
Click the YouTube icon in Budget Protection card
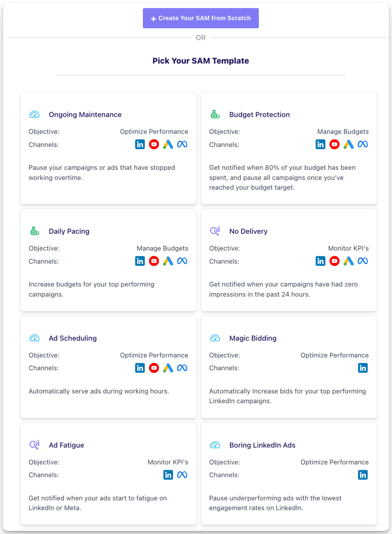[334, 144]
